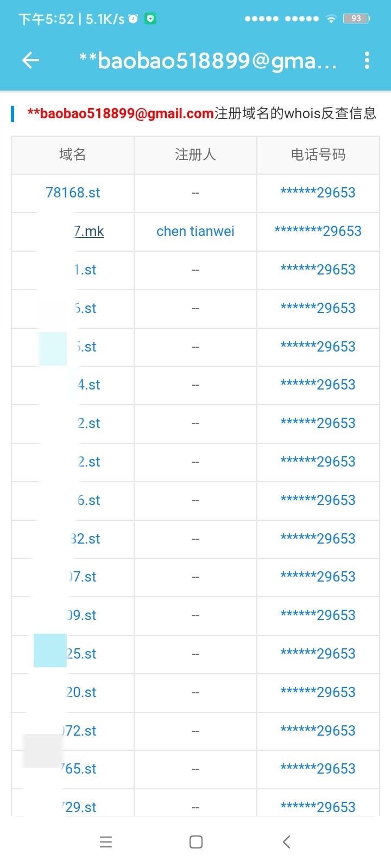The height and width of the screenshot is (868, 391).
Task: Tap the back arrow in header
Action: 30,60
